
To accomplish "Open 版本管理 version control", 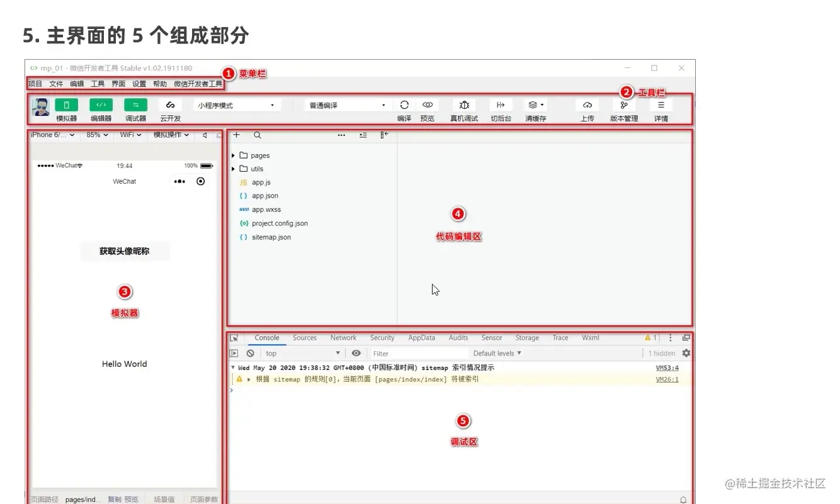I will point(624,105).
